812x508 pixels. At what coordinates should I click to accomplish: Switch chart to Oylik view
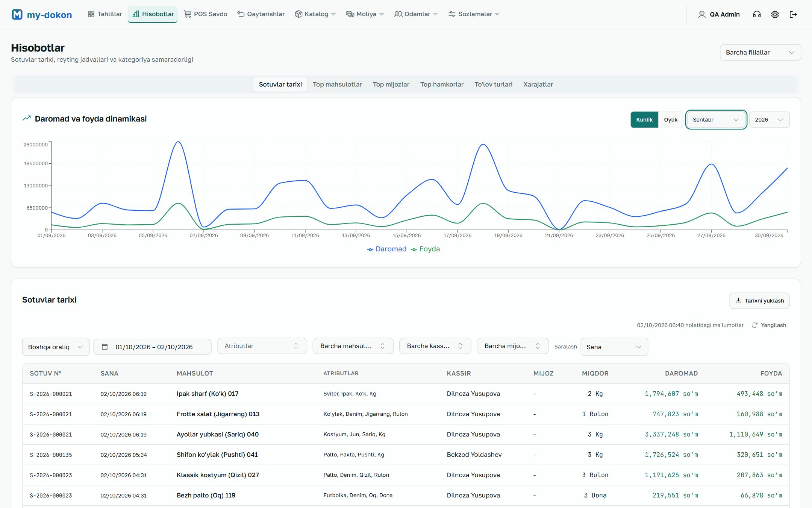[x=671, y=120]
